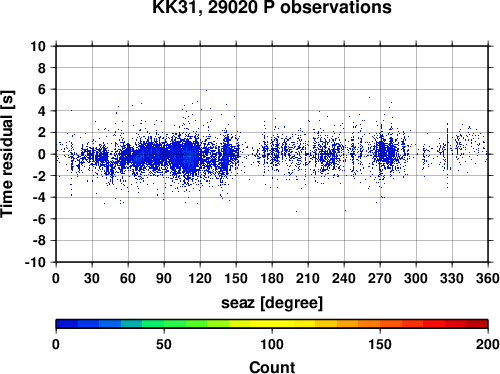Click the x-axis tick label '240'

[344, 278]
